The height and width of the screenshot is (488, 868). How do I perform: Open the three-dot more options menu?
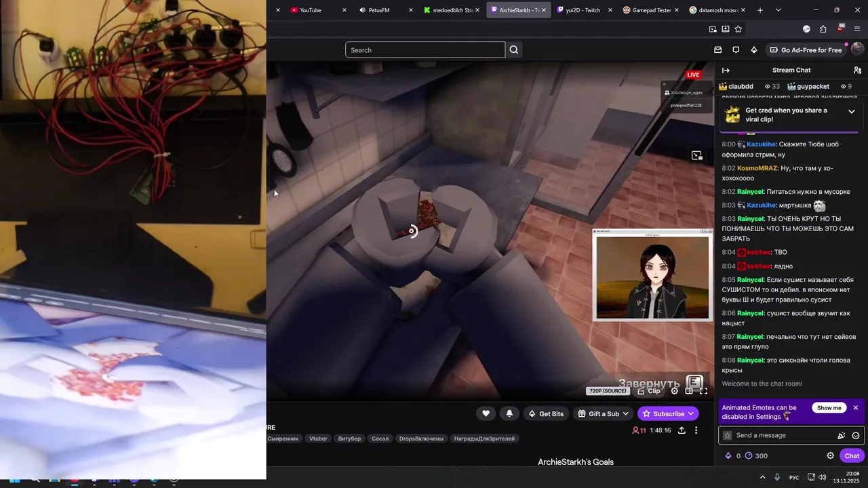point(696,430)
